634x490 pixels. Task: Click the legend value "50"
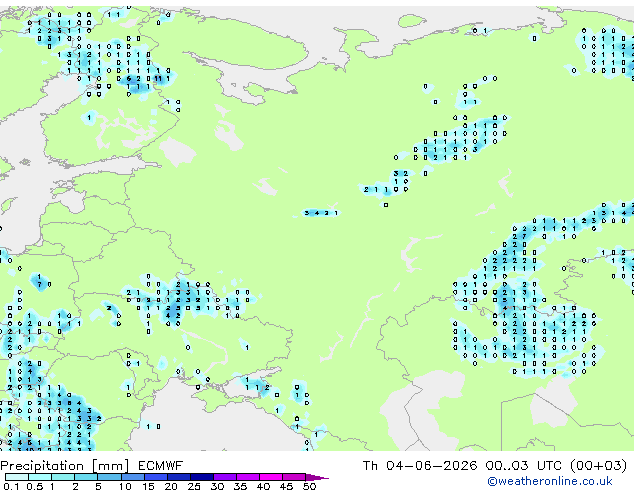[x=309, y=486]
